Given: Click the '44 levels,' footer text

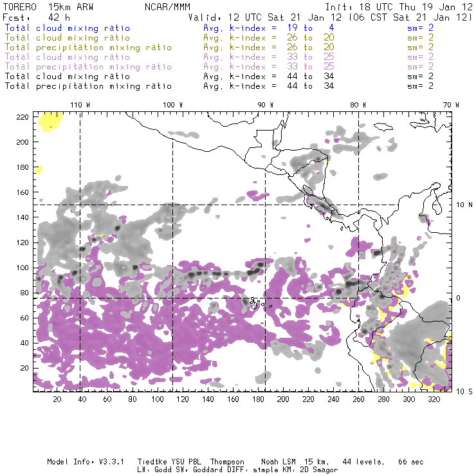Looking at the screenshot, I should coord(363,462).
